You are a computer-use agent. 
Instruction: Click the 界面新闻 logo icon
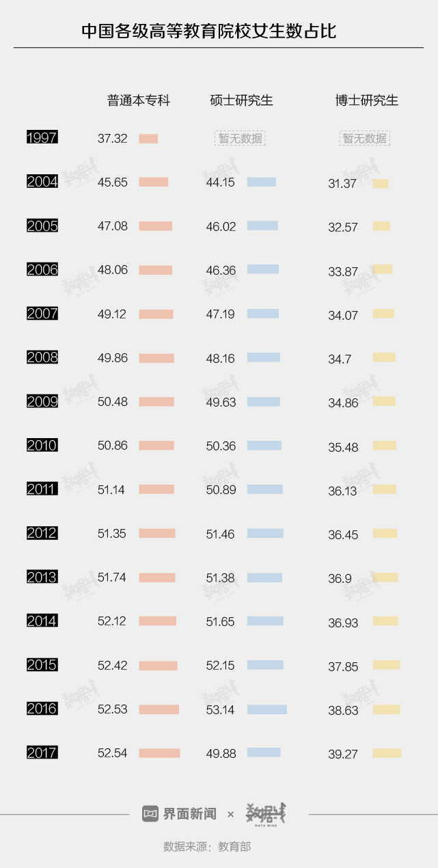point(150,814)
